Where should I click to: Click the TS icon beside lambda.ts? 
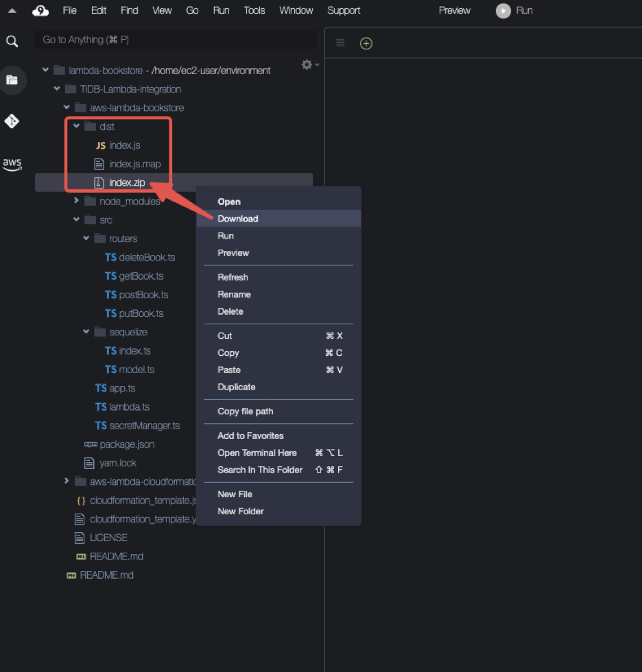[101, 407]
